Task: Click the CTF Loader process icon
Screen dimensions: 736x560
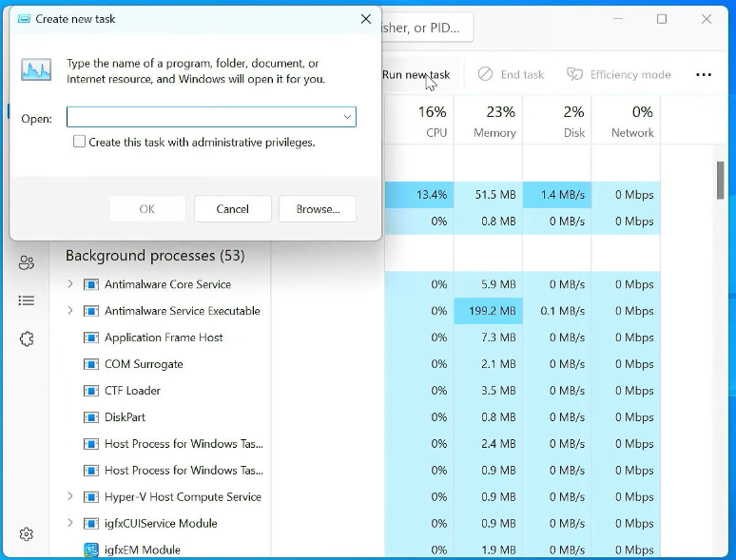Action: point(91,391)
